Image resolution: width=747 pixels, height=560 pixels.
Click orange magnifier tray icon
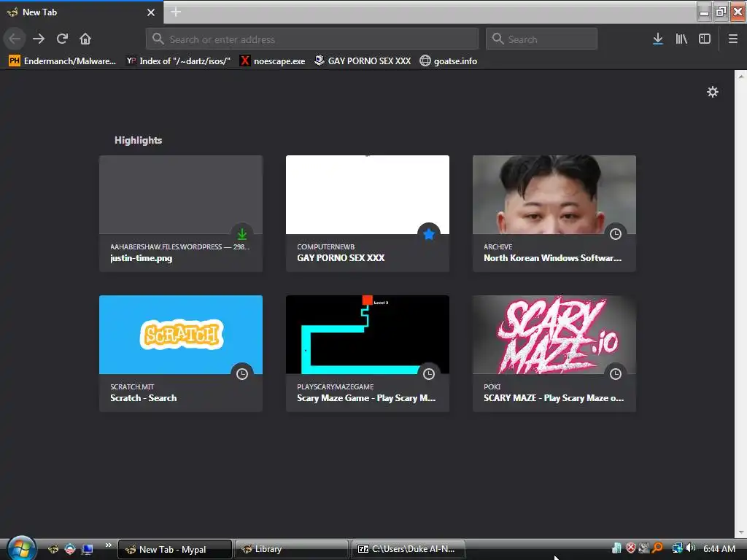[x=657, y=548]
